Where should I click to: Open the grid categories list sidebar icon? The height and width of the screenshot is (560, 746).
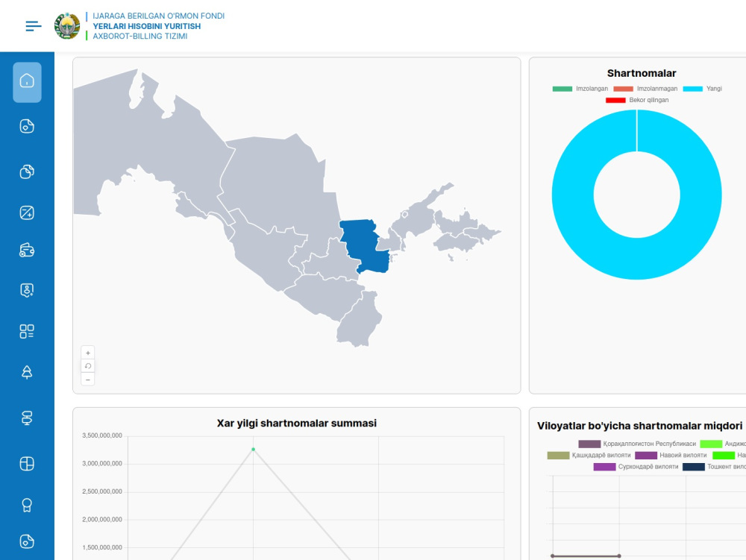click(27, 331)
